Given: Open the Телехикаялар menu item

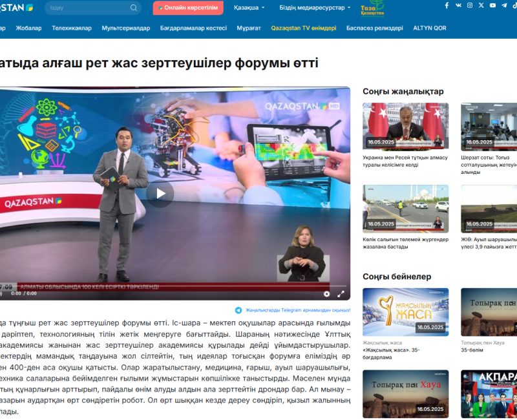Looking at the screenshot, I should click(72, 28).
